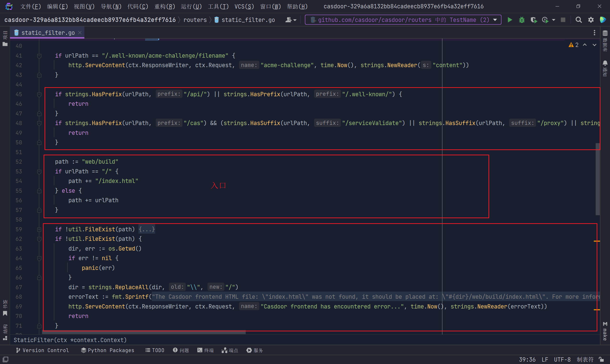This screenshot has width=610, height=364.
Task: Click the vertical editor scrollbar thumb
Action: pyautogui.click(x=598, y=179)
